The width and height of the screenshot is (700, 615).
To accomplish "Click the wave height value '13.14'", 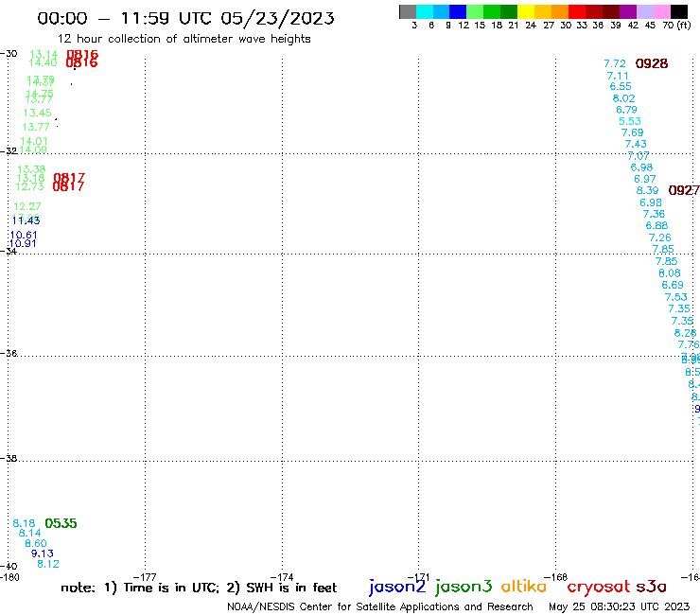I will (44, 55).
